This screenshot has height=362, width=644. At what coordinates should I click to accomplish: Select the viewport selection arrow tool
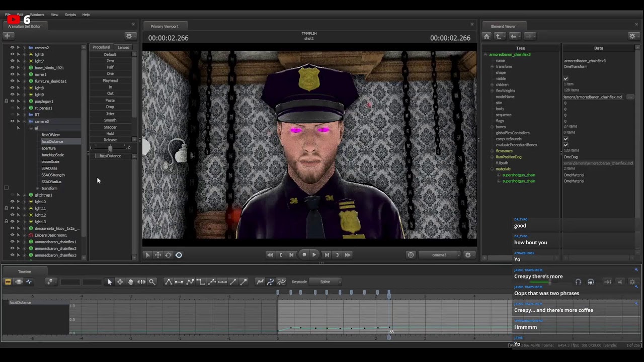[147, 255]
